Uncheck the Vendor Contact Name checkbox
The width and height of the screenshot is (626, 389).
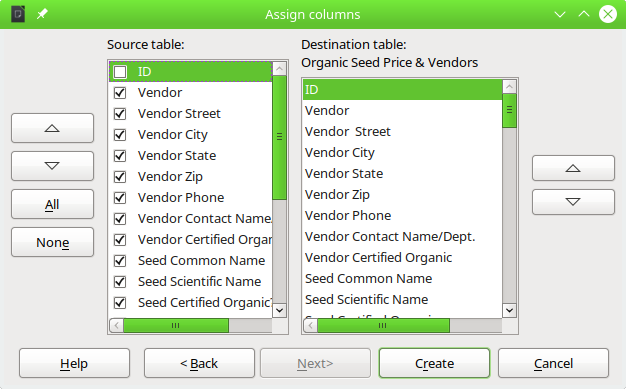click(x=120, y=219)
